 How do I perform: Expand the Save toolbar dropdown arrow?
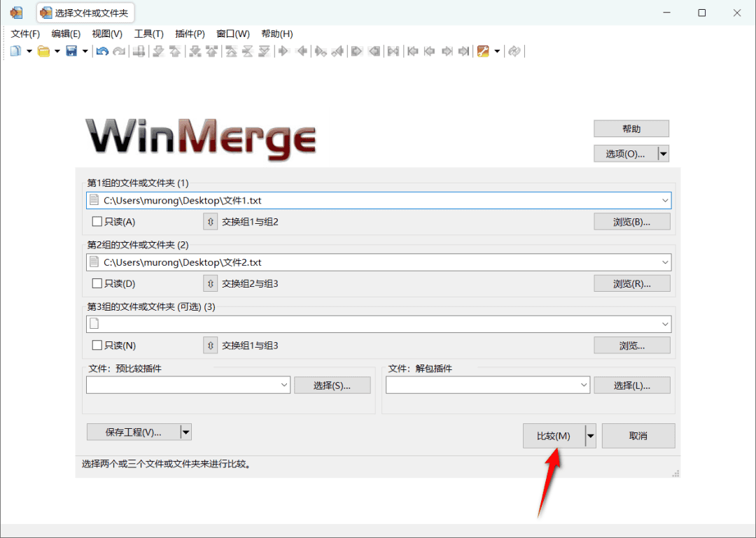[x=85, y=51]
